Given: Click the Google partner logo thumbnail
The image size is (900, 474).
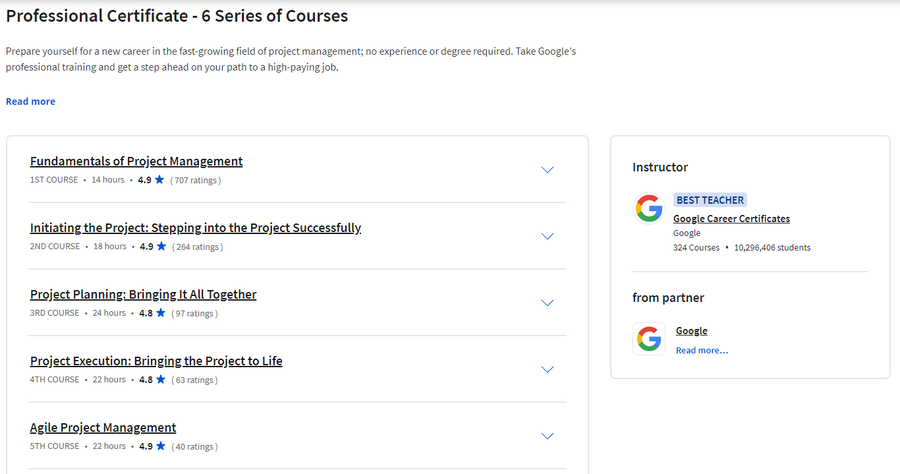Looking at the screenshot, I should (x=649, y=339).
